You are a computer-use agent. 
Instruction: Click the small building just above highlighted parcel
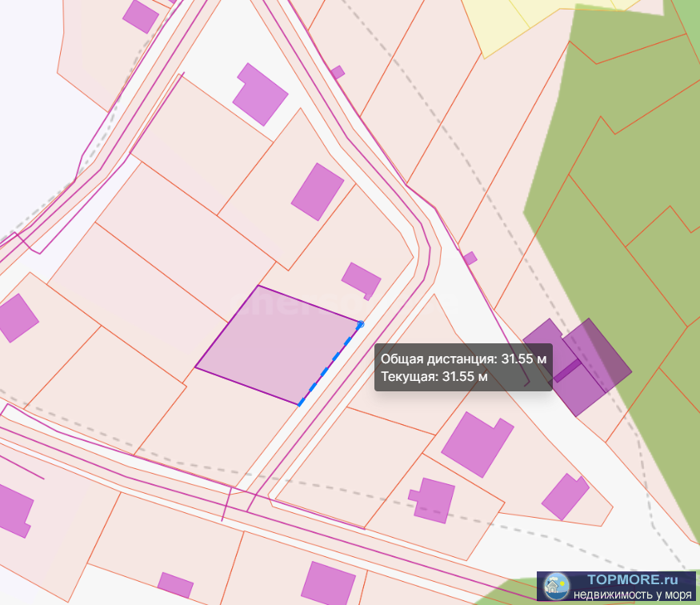pos(361,279)
